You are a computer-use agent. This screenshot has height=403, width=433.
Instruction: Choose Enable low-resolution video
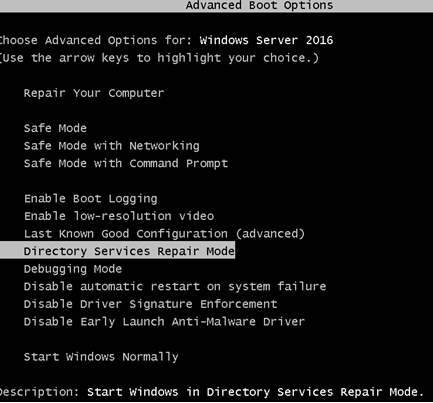point(119,216)
